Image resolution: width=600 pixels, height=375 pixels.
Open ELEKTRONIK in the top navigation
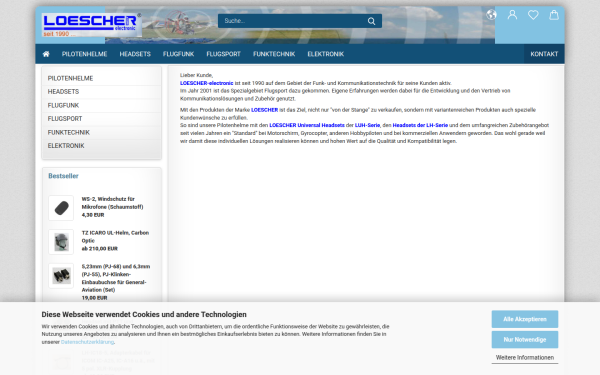325,54
